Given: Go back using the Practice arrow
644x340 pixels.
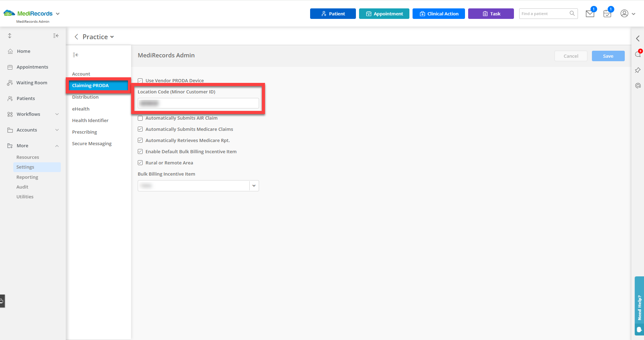Looking at the screenshot, I should (76, 37).
